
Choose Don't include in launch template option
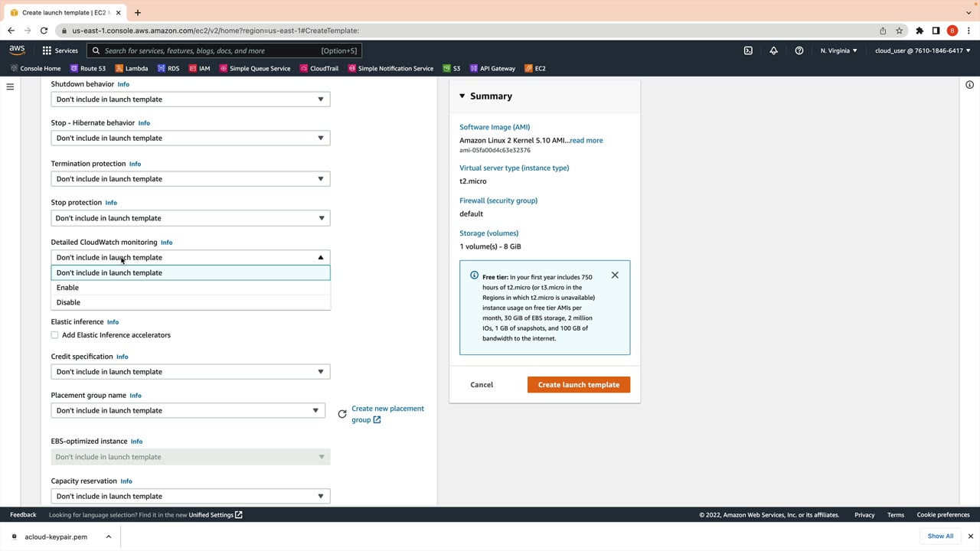(x=191, y=272)
